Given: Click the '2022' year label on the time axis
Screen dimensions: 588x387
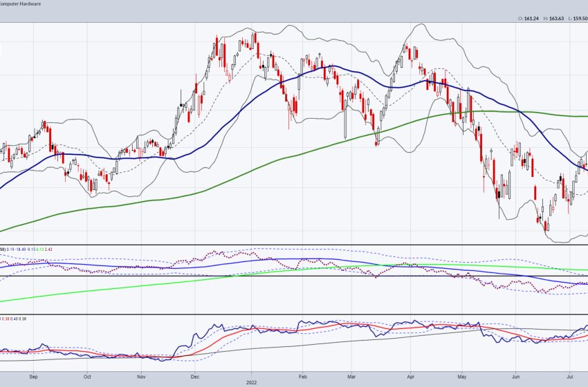Looking at the screenshot, I should click(x=251, y=382).
